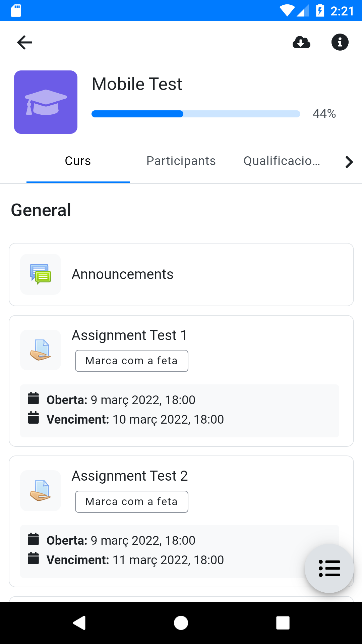362x644 pixels.
Task: Open Assignment Test 2 title link
Action: point(130,476)
